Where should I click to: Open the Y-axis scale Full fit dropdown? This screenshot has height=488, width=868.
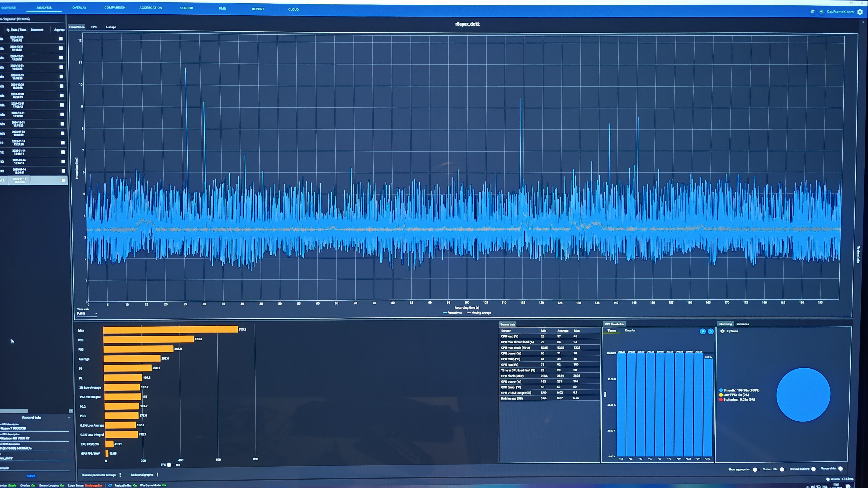(87, 313)
